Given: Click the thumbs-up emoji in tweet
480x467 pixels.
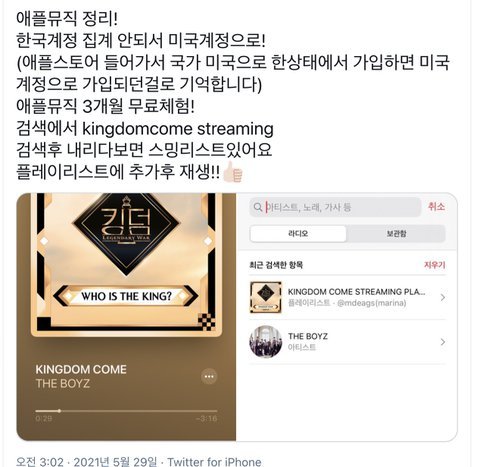Looking at the screenshot, I should pos(233,172).
